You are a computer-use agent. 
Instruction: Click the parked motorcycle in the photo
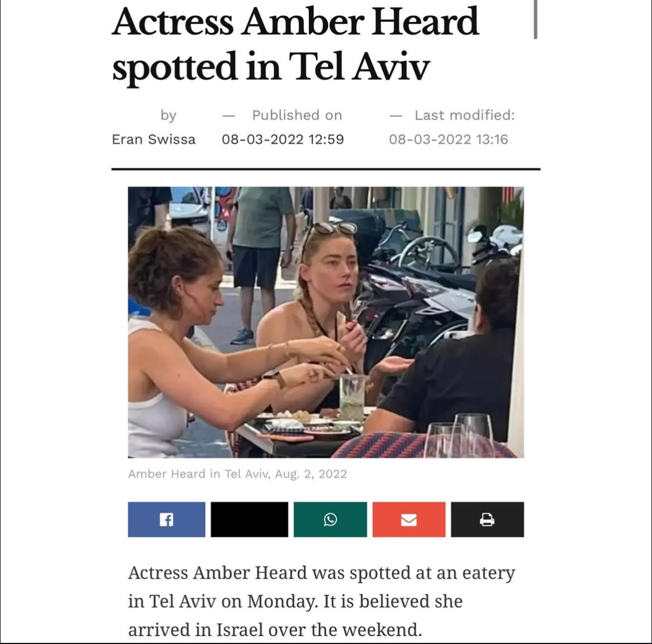[420, 299]
